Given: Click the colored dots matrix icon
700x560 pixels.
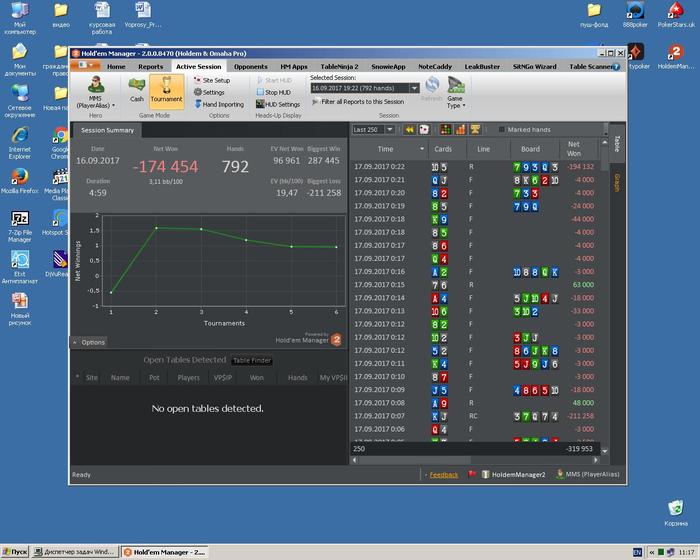Looking at the screenshot, I should click(x=445, y=130).
